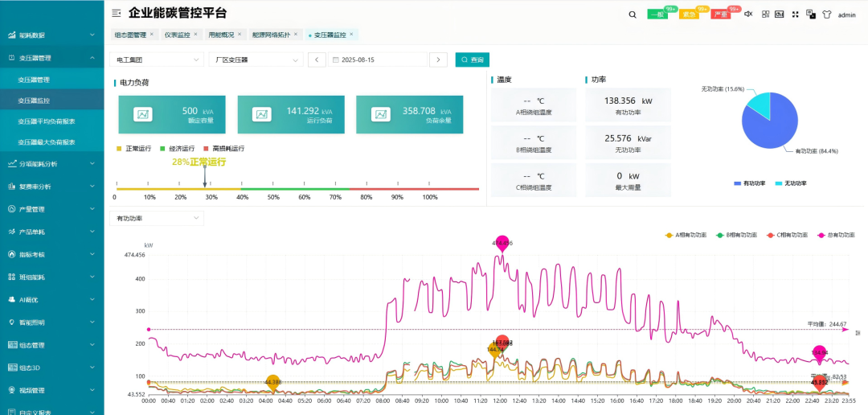Enter fullscreen with the expand arrows icon

click(x=795, y=14)
